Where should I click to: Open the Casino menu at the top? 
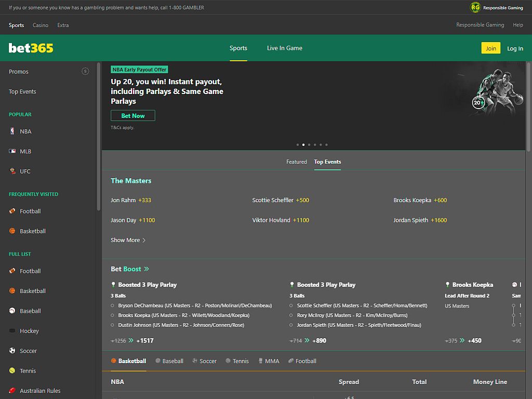point(40,25)
